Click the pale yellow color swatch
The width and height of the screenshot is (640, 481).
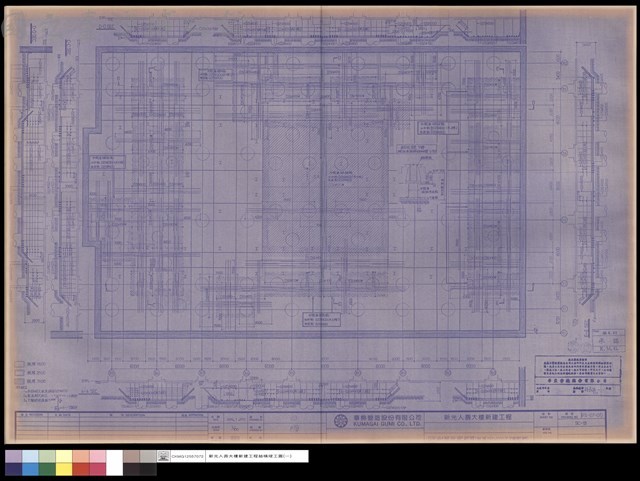point(64,457)
